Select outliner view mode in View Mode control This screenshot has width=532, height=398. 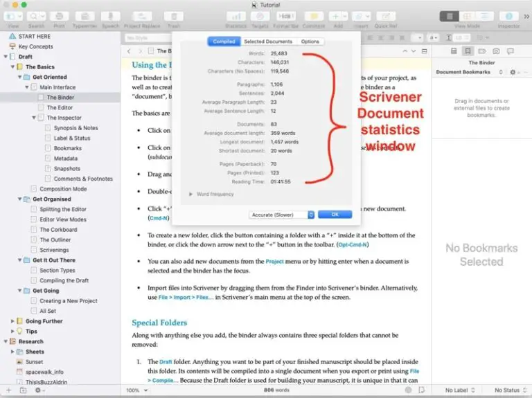tap(485, 17)
